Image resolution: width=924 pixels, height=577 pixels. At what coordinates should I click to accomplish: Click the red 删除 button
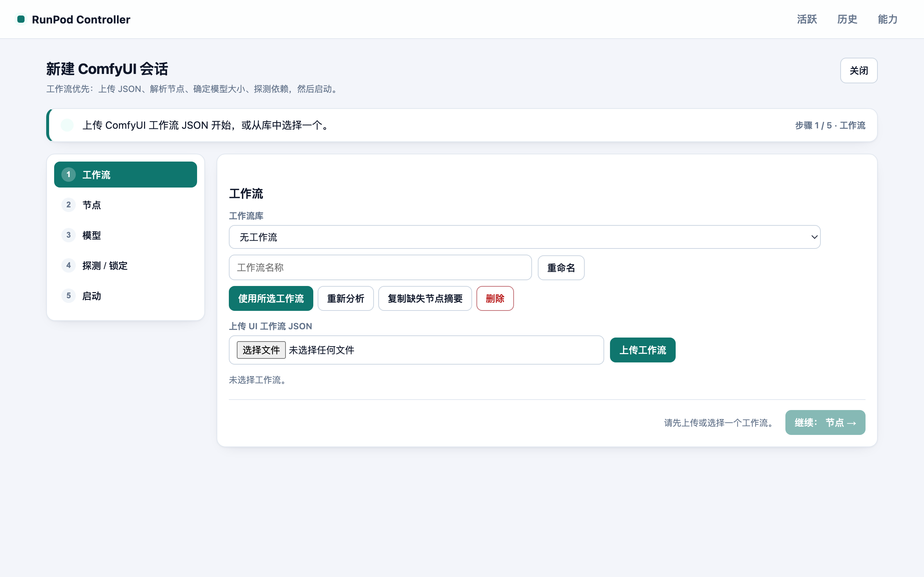point(495,299)
